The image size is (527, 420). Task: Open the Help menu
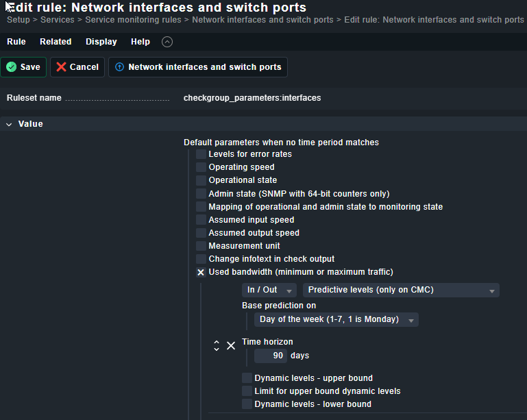[x=140, y=42]
